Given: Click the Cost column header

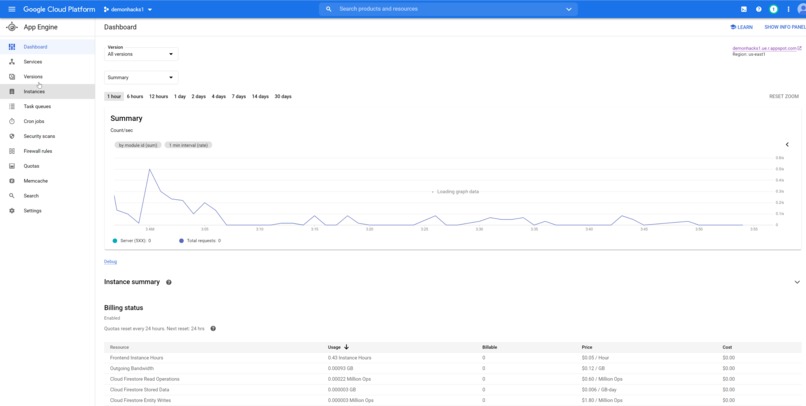Looking at the screenshot, I should click(x=727, y=347).
